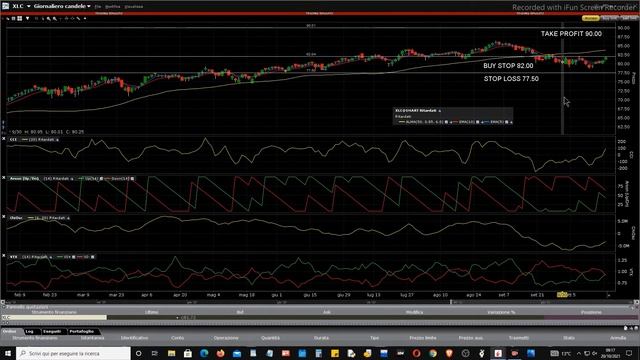640x360 pixels.
Task: Open File Explorer from taskbar
Action: (x=171, y=353)
